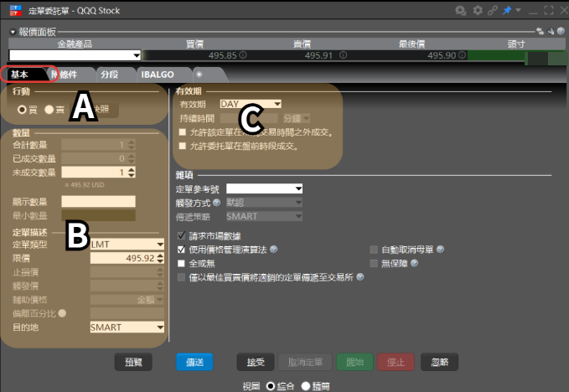
Task: Click the red 停止 button
Action: click(x=396, y=362)
